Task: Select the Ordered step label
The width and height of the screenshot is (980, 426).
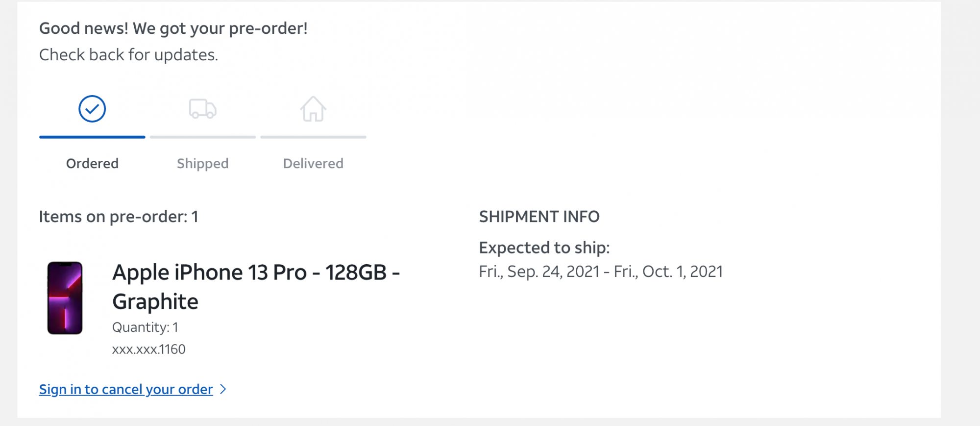Action: point(92,163)
